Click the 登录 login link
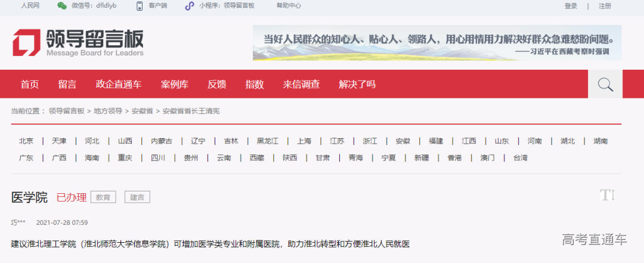The height and width of the screenshot is (263, 644). (571, 6)
